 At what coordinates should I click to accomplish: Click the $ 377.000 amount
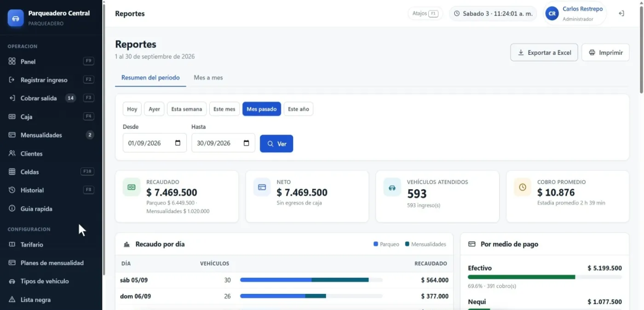point(435,296)
